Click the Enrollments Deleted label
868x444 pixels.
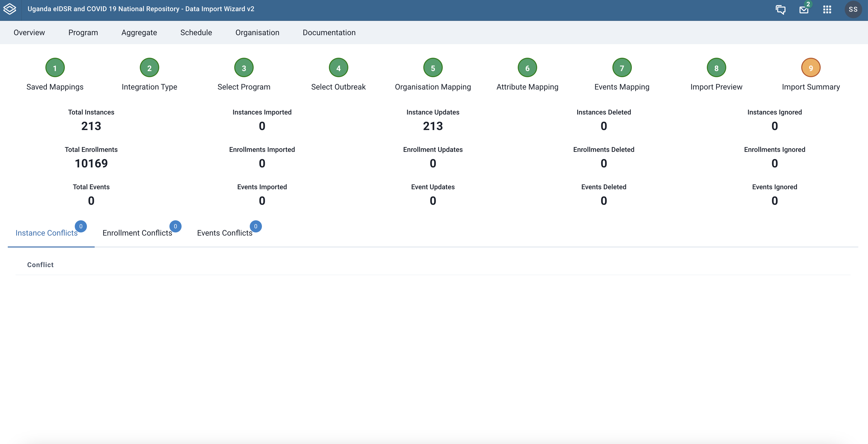click(x=604, y=149)
